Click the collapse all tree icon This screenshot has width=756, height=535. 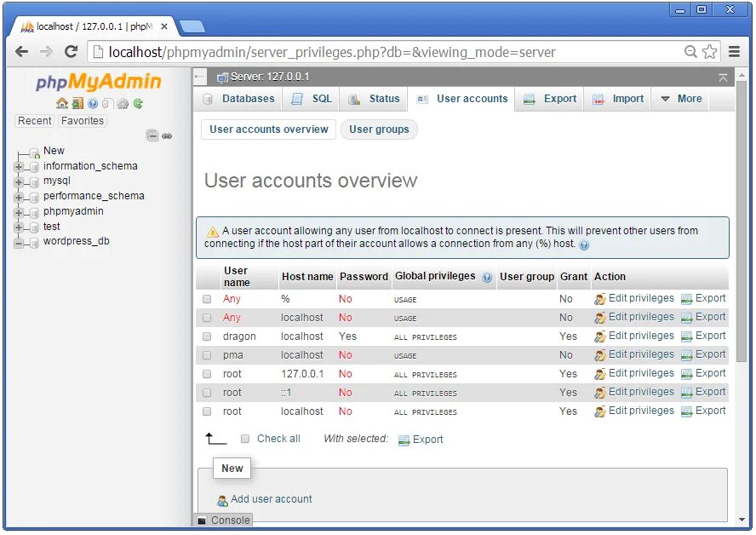tap(152, 135)
